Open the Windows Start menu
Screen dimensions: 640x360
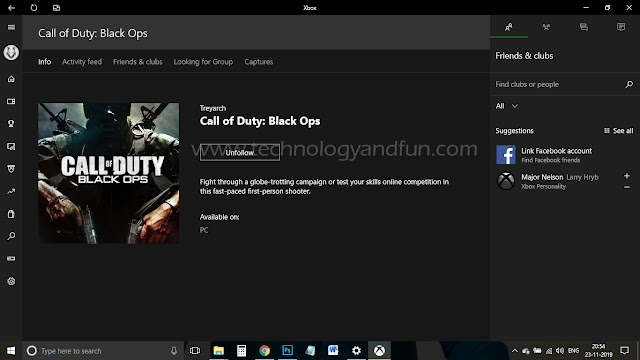[11, 351]
